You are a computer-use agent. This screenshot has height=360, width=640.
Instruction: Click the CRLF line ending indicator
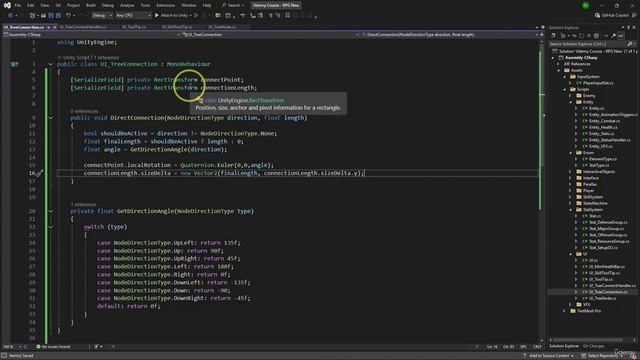537,347
